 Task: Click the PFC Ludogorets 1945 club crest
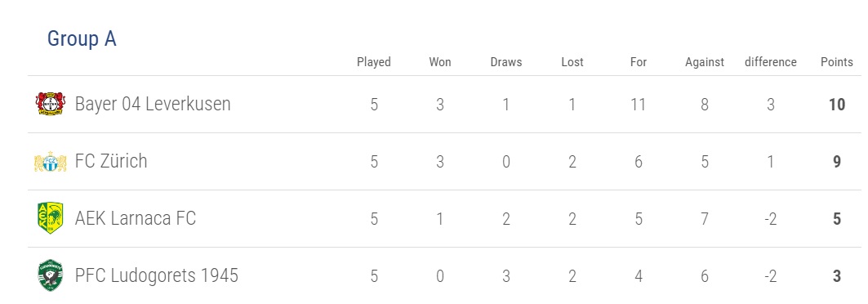(51, 275)
